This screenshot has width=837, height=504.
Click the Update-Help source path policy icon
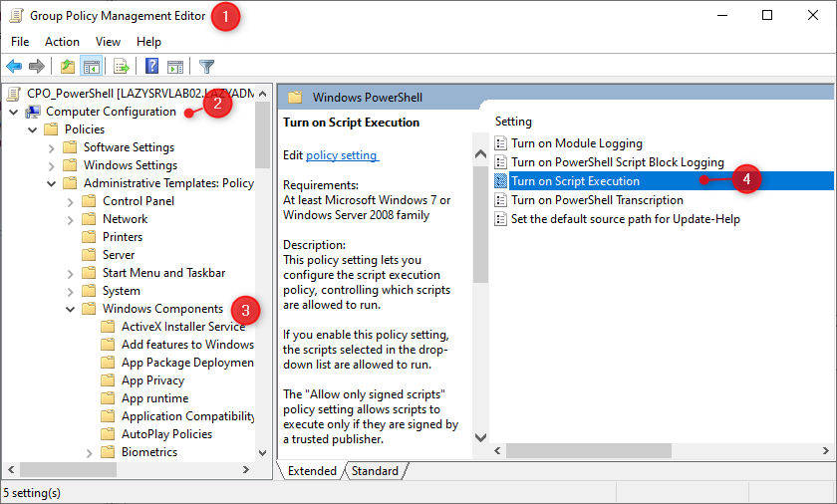click(x=500, y=219)
